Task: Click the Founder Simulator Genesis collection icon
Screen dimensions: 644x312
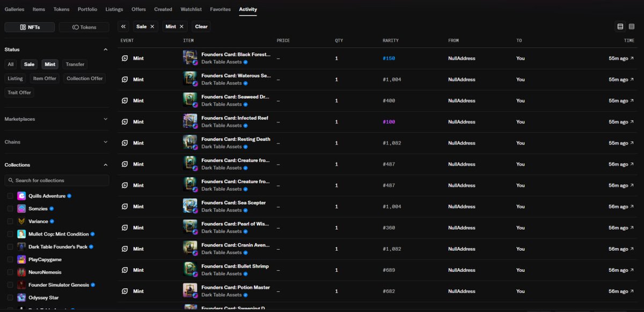Action: coord(21,285)
